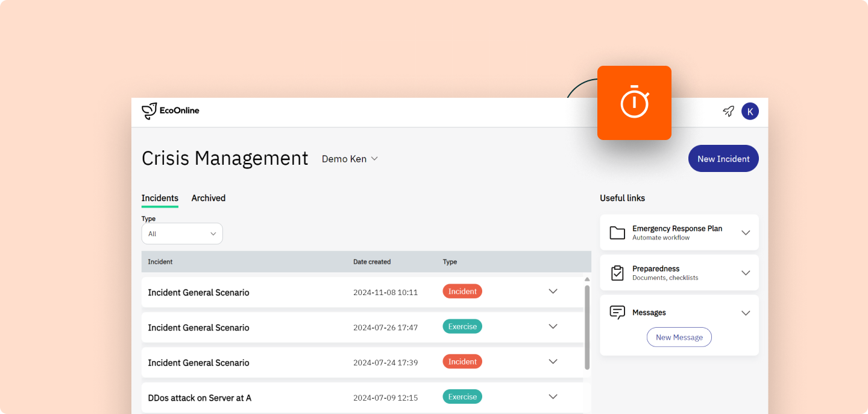The image size is (868, 414).
Task: Click the folder icon beside Emergency Response Plan
Action: (617, 232)
